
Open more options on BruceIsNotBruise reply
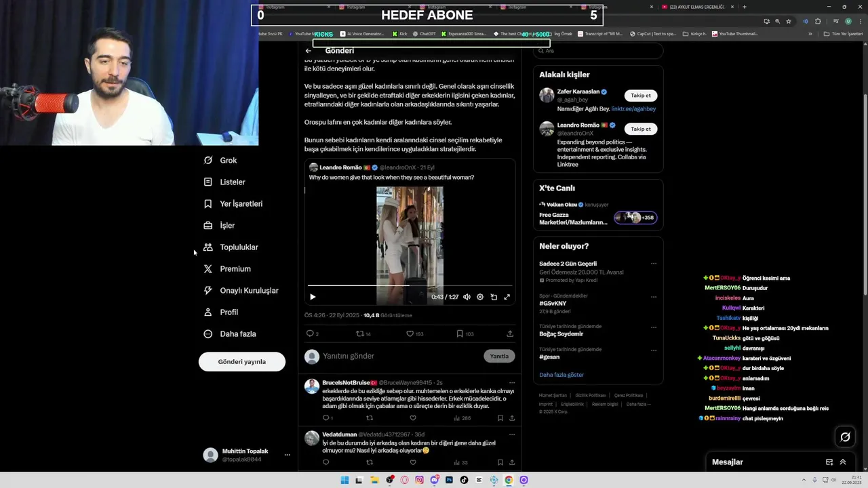point(512,383)
